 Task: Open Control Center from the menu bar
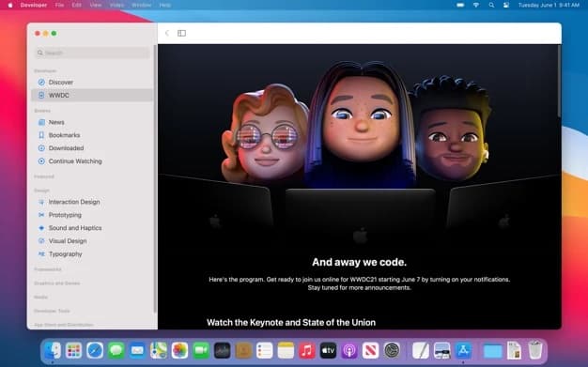tap(506, 5)
